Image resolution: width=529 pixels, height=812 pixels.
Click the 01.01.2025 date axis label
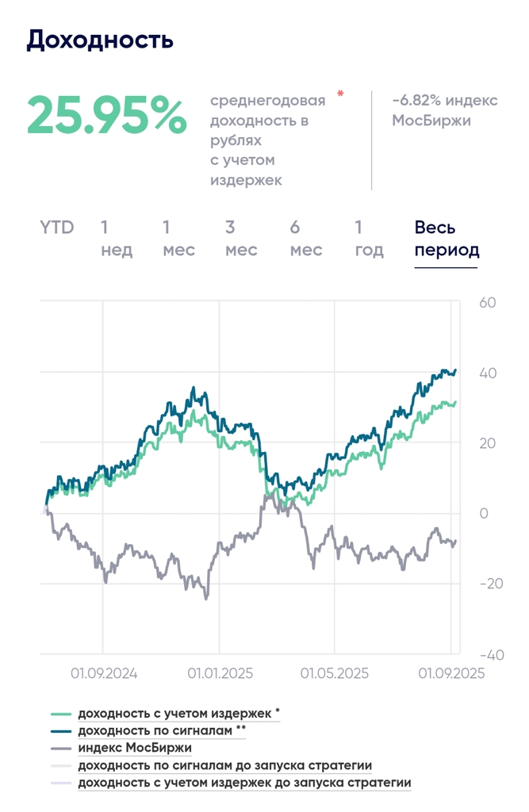click(220, 674)
